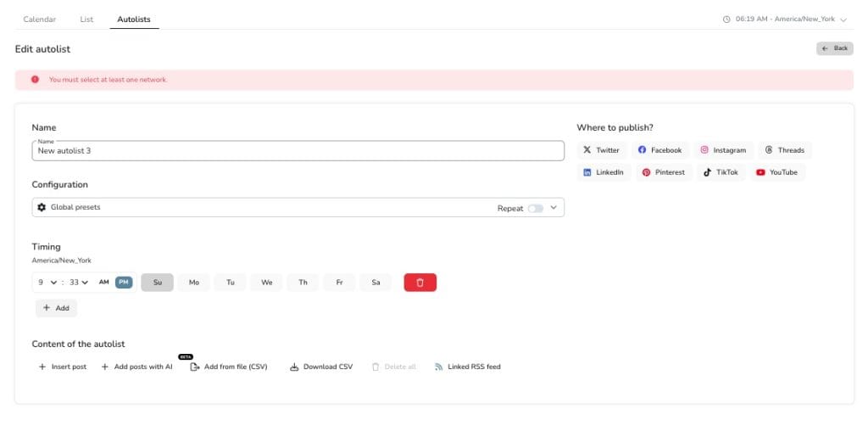Screen dimensions: 868x426
Task: Click the Download CSV icon
Action: pos(294,367)
